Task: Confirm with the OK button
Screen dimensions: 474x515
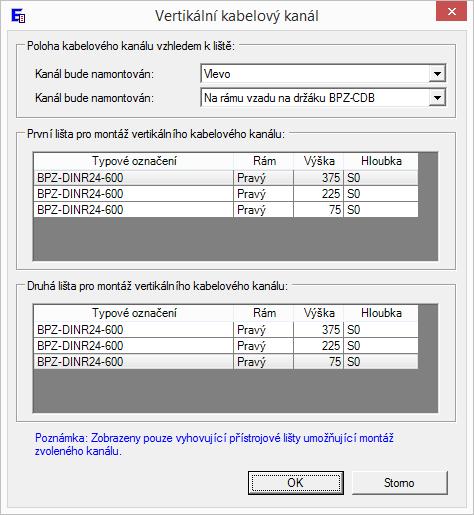Action: tap(296, 483)
